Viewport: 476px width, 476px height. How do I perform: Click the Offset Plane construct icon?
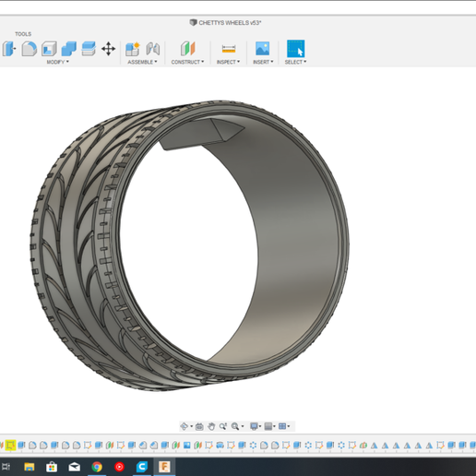tap(187, 49)
